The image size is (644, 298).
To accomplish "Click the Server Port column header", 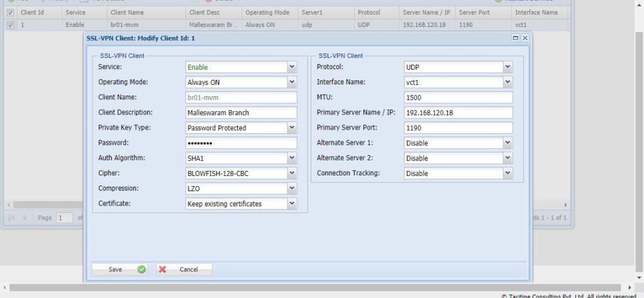I will [x=475, y=12].
